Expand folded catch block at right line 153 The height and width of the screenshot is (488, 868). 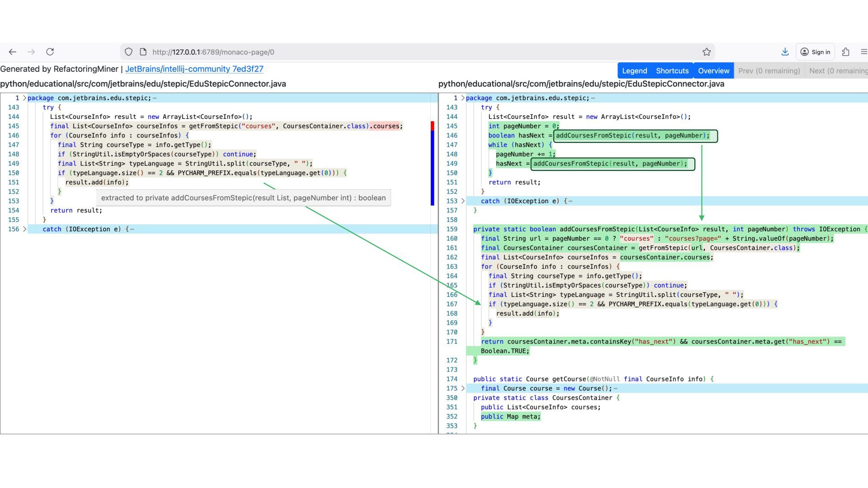click(x=462, y=201)
